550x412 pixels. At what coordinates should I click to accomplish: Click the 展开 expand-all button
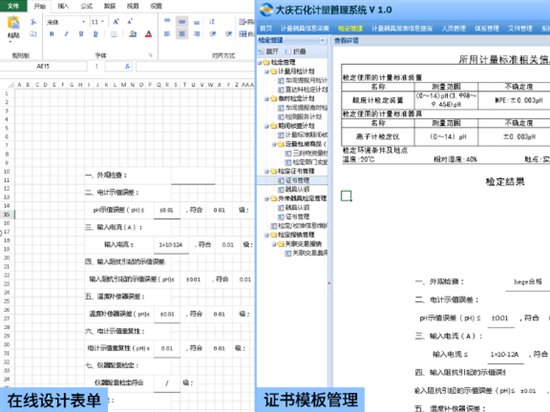(x=268, y=52)
